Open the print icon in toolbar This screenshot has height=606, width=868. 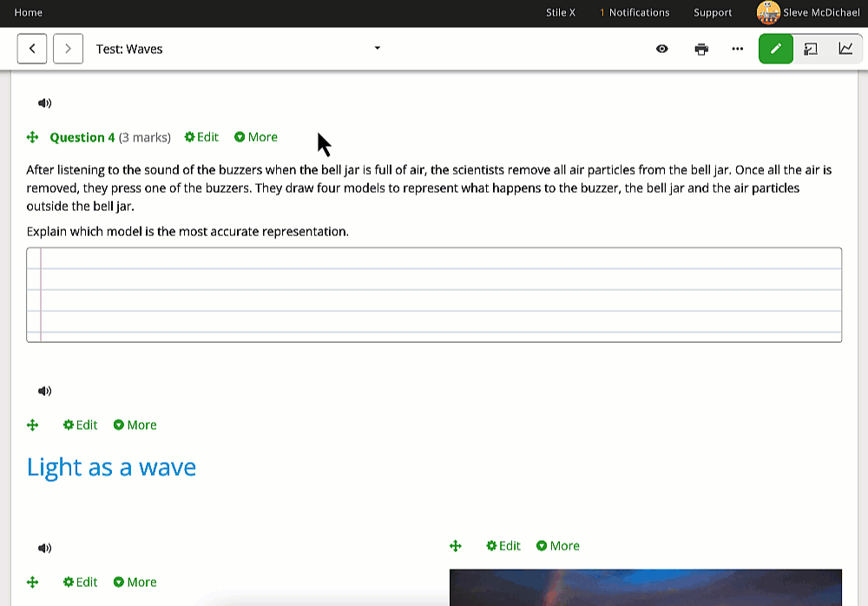pyautogui.click(x=701, y=49)
